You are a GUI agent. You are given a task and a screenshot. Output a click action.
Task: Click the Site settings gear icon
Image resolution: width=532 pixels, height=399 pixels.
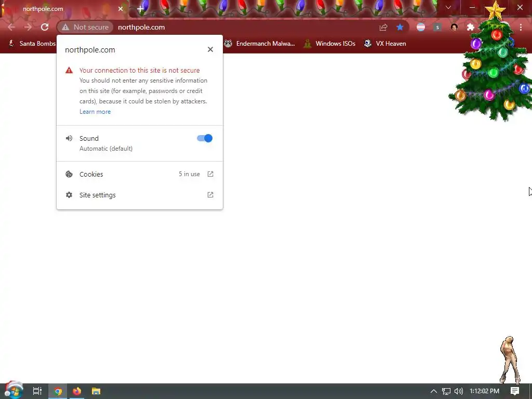[69, 195]
